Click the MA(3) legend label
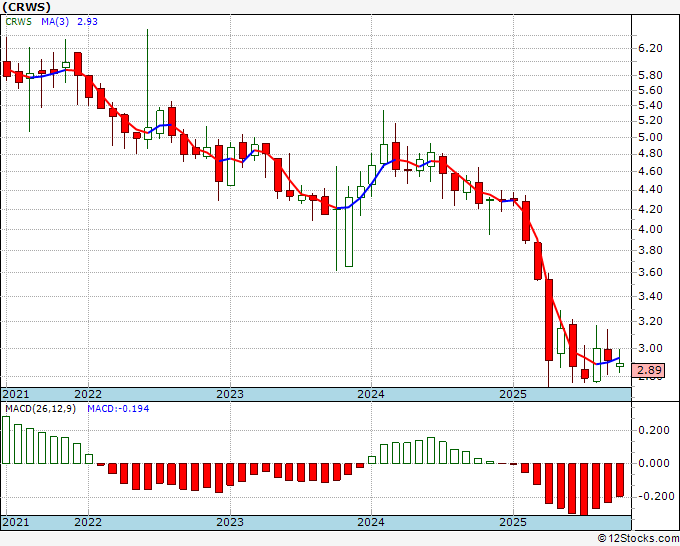 click(x=55, y=21)
